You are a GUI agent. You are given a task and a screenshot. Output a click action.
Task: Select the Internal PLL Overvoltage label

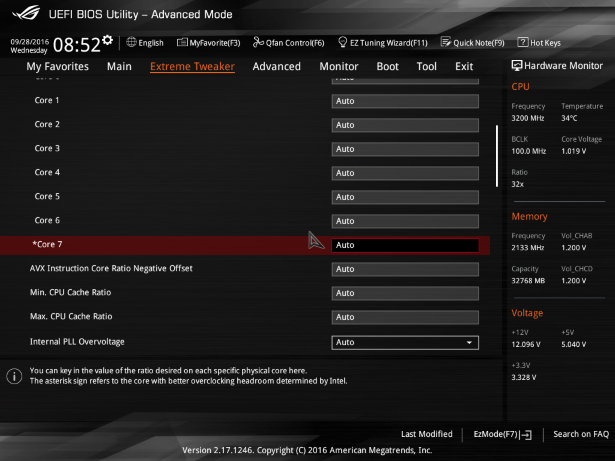[77, 342]
